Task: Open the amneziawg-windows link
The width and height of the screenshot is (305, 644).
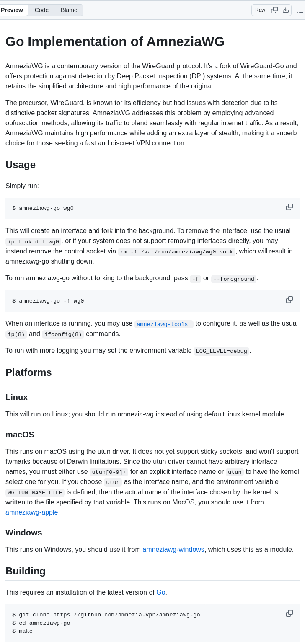Action: point(173,549)
